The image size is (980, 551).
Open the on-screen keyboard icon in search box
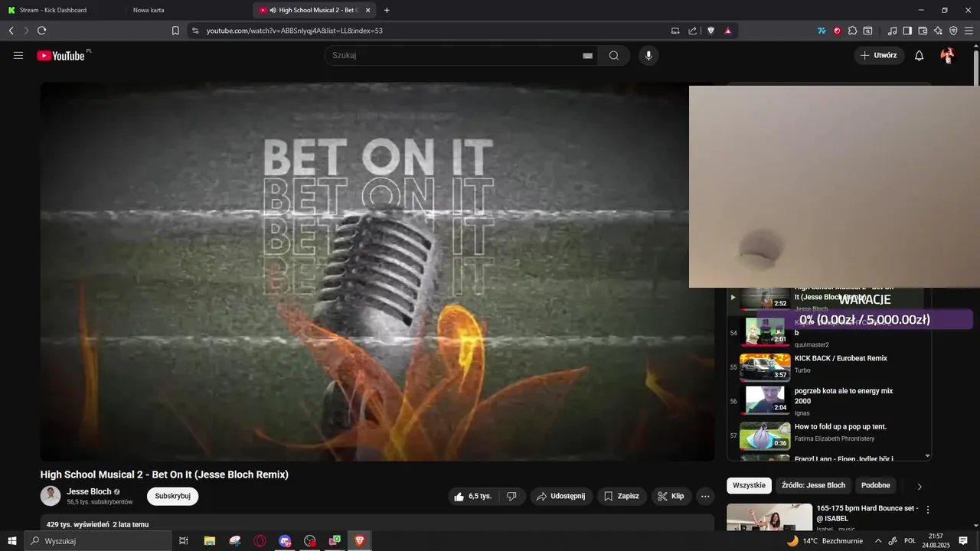[x=587, y=55]
